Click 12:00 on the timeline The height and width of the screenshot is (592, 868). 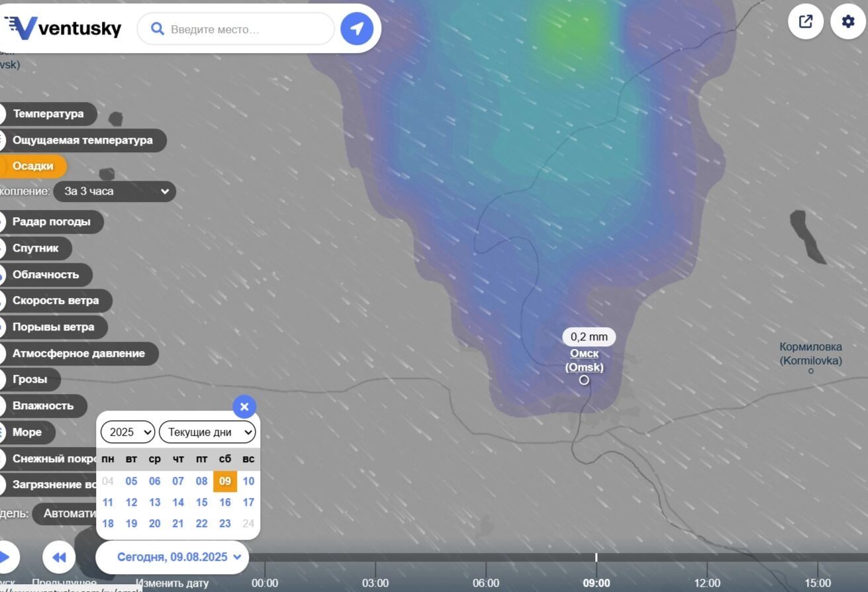(x=706, y=583)
